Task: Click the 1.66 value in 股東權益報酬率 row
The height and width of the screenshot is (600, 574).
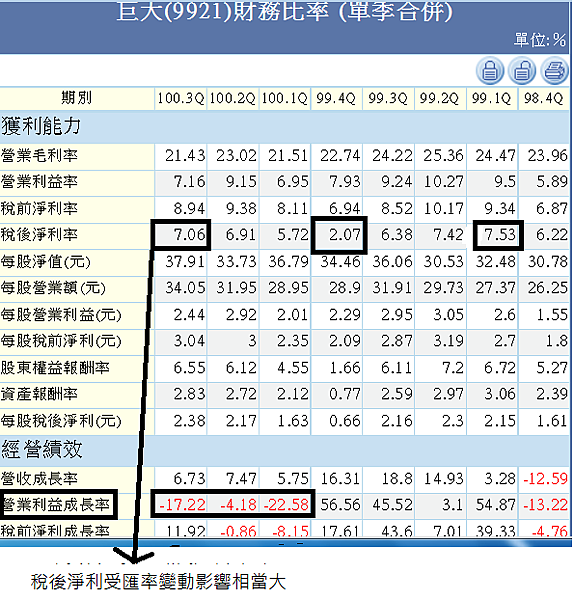Action: (345, 368)
